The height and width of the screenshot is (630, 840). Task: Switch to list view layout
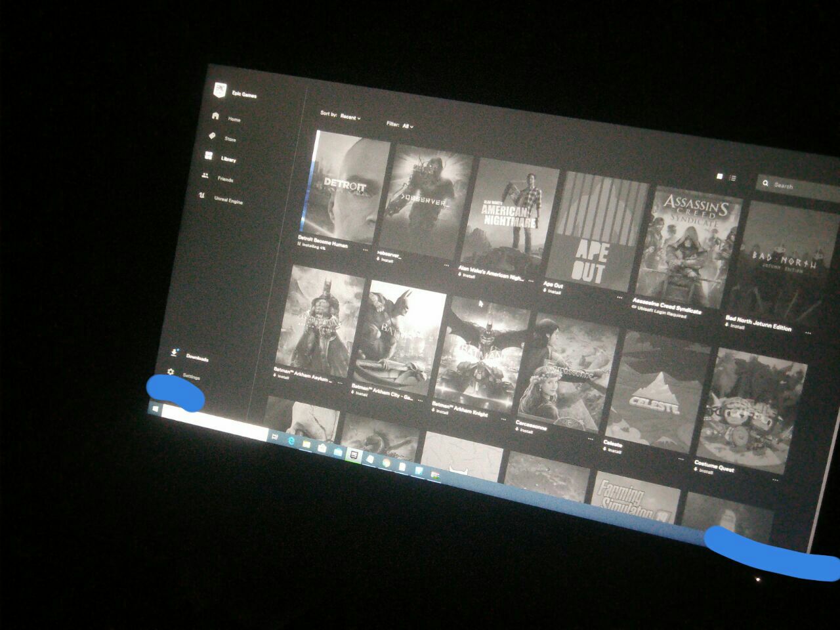(x=732, y=178)
